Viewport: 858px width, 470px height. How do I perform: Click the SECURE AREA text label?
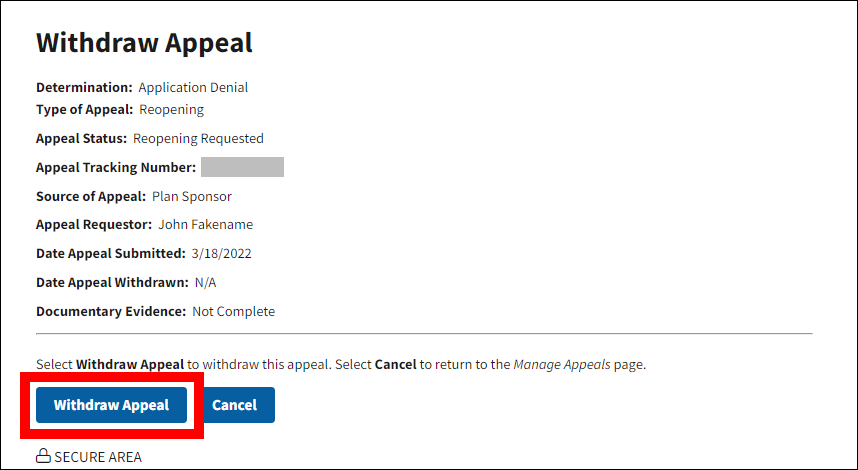click(x=98, y=457)
